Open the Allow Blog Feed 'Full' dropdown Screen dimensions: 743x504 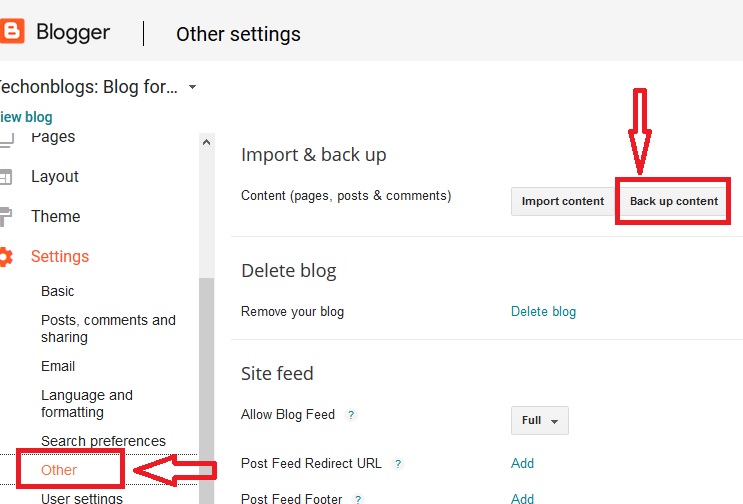click(x=540, y=420)
